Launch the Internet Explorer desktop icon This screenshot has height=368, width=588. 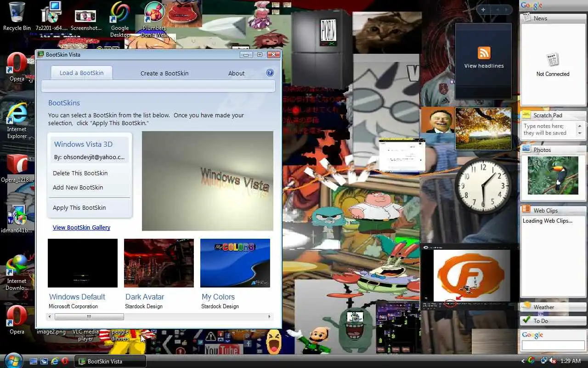(17, 121)
